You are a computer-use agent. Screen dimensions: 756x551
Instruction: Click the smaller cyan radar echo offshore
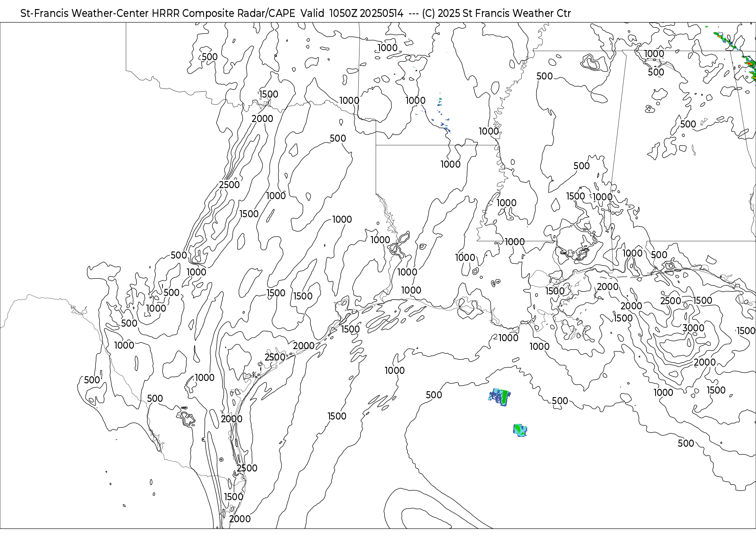point(520,430)
